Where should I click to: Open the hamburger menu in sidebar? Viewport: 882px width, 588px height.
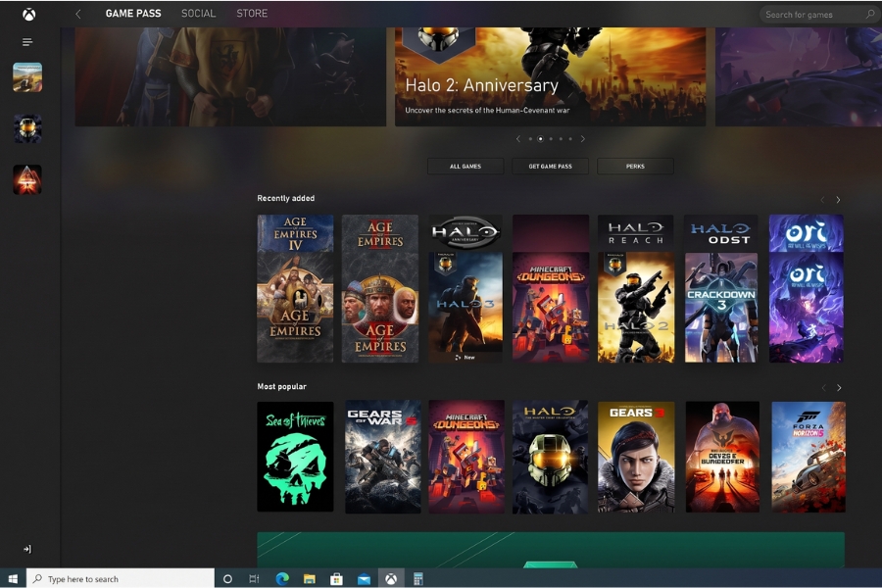27,42
